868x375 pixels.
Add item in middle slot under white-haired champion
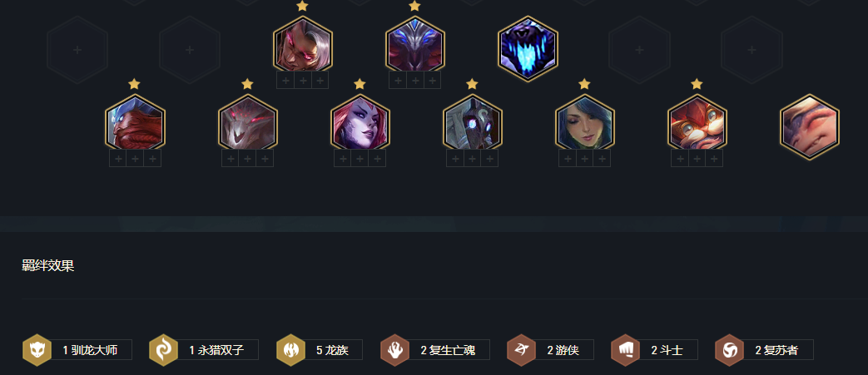click(303, 80)
